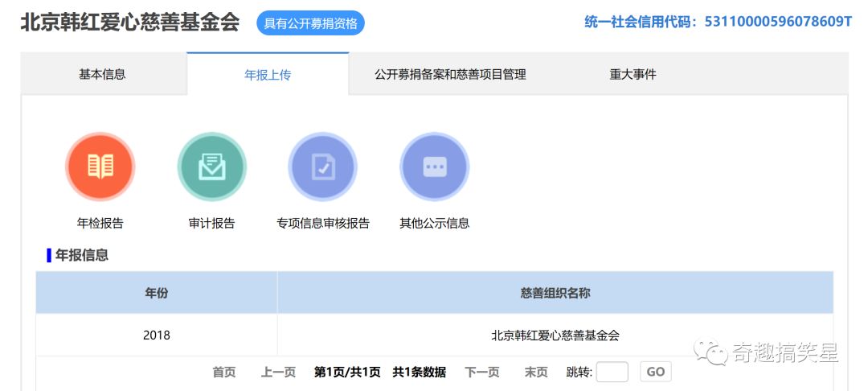The width and height of the screenshot is (868, 391).
Task: Click the 年份 column header
Action: [x=157, y=293]
